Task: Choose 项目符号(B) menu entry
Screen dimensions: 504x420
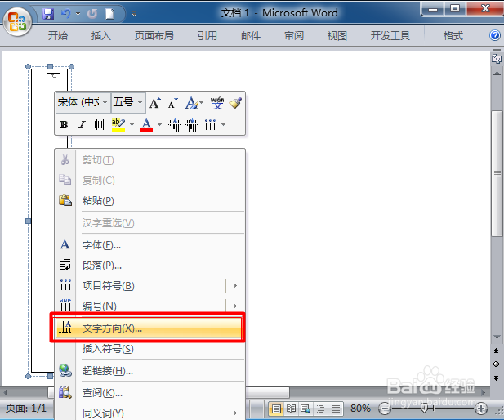Action: 140,285
